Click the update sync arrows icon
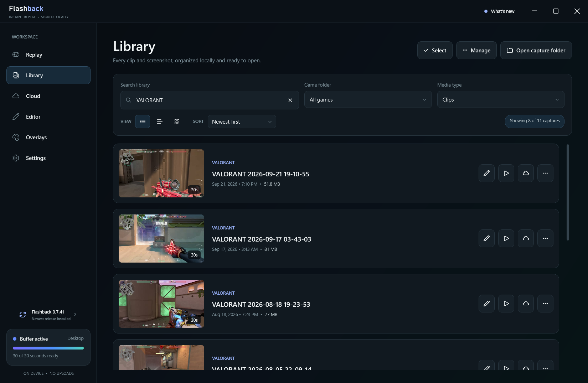The height and width of the screenshot is (383, 588). click(x=22, y=315)
